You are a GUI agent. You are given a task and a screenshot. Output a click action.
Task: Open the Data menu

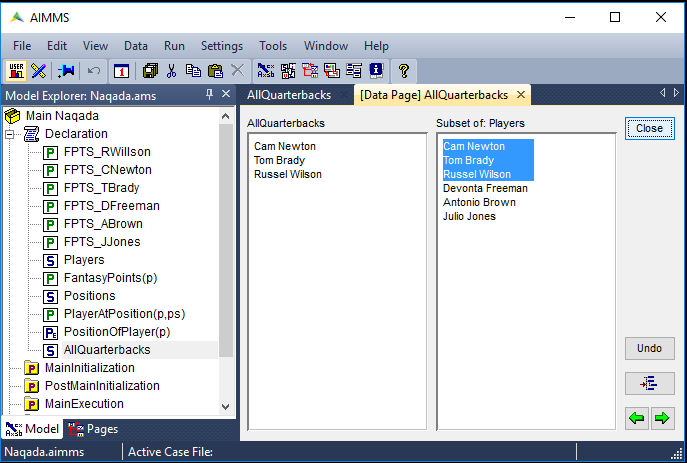[136, 46]
